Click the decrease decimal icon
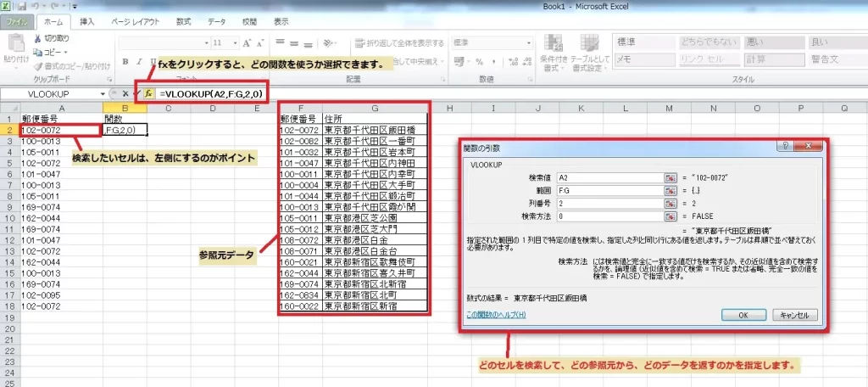This screenshot has width=868, height=387. 526,62
